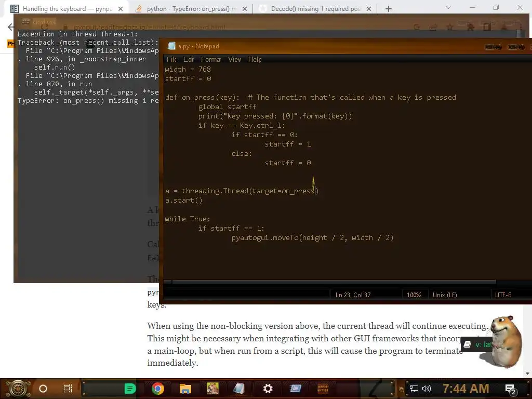Viewport: 532px width, 399px height.
Task: Click 'if key == Key.ctrl_l:' line
Action: [x=242, y=126]
